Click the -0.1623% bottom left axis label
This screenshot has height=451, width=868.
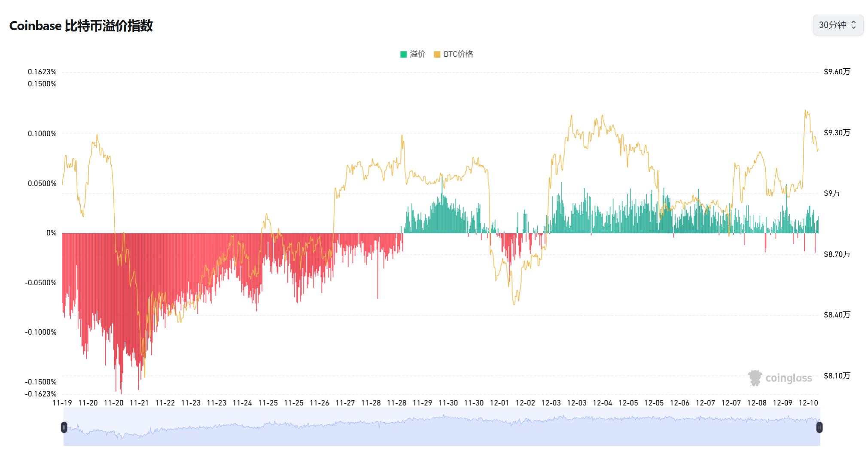click(41, 394)
